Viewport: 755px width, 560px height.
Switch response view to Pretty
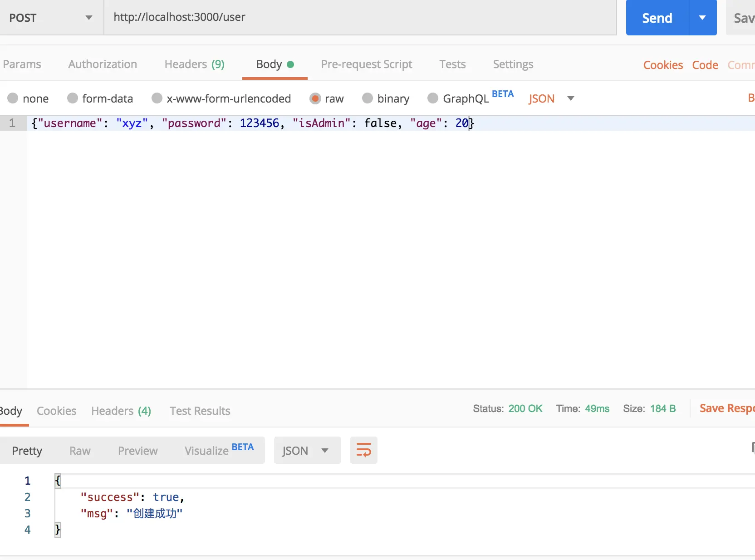[x=27, y=450]
